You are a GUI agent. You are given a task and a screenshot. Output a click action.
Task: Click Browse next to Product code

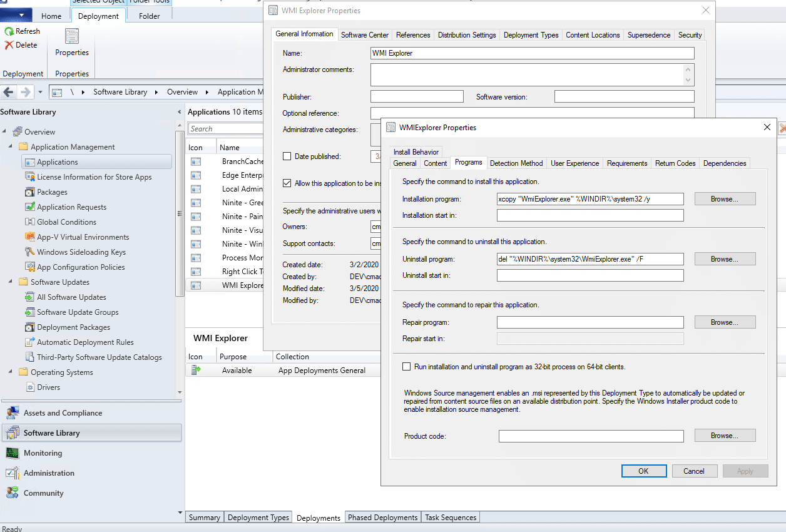coord(725,435)
